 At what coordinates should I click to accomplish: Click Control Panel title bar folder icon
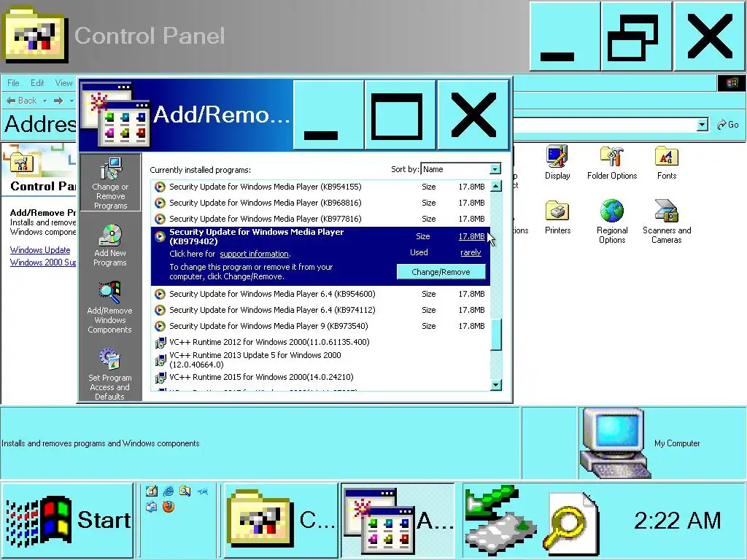(35, 36)
